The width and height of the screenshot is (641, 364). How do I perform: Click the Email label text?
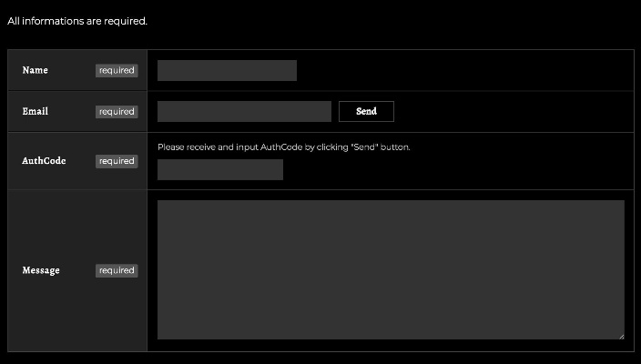[36, 112]
